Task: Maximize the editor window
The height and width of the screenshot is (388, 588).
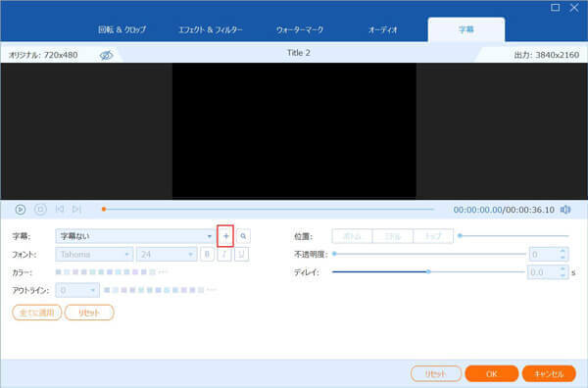Action: (555, 8)
